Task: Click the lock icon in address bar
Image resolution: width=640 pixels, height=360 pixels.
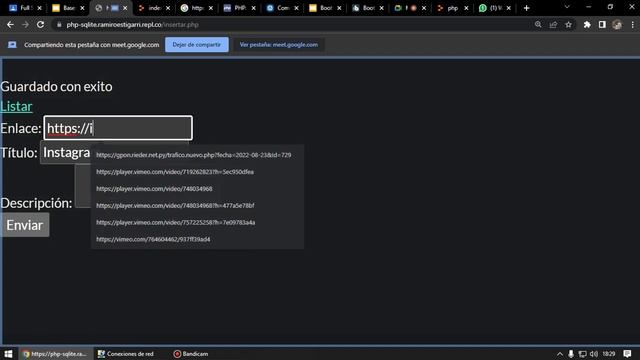Action: click(59, 24)
